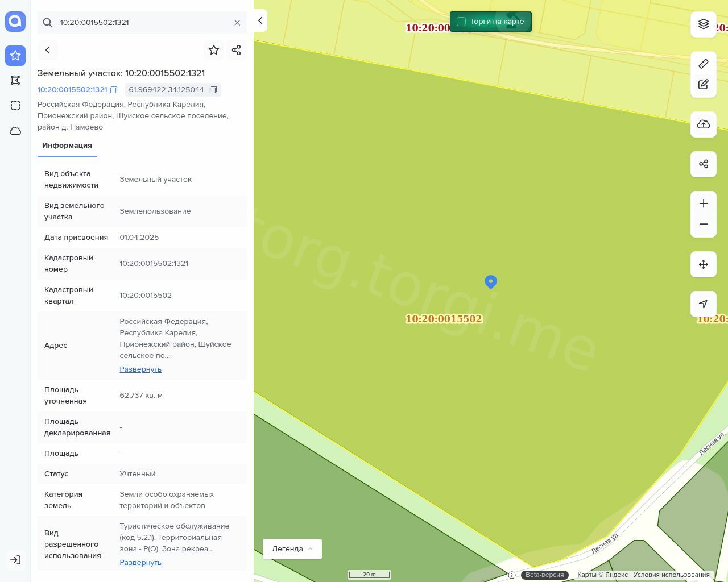The height and width of the screenshot is (582, 728).
Task: Open Условия использования link
Action: click(671, 575)
